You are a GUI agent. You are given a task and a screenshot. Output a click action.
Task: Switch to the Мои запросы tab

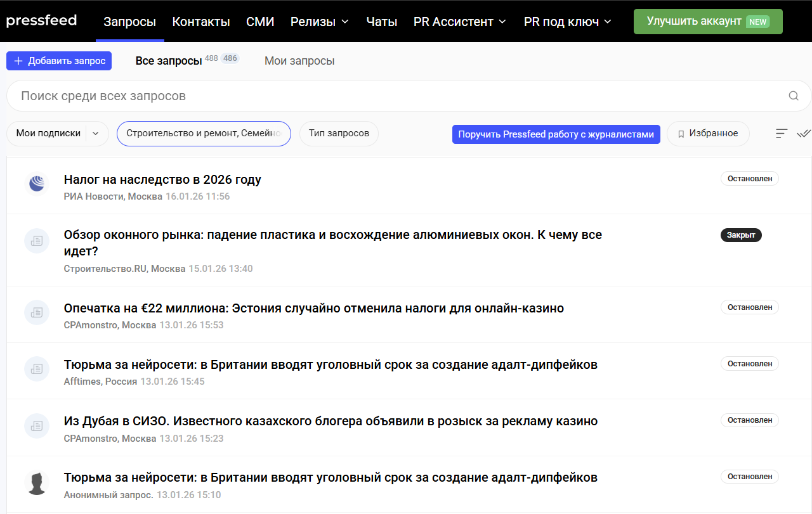pyautogui.click(x=299, y=61)
